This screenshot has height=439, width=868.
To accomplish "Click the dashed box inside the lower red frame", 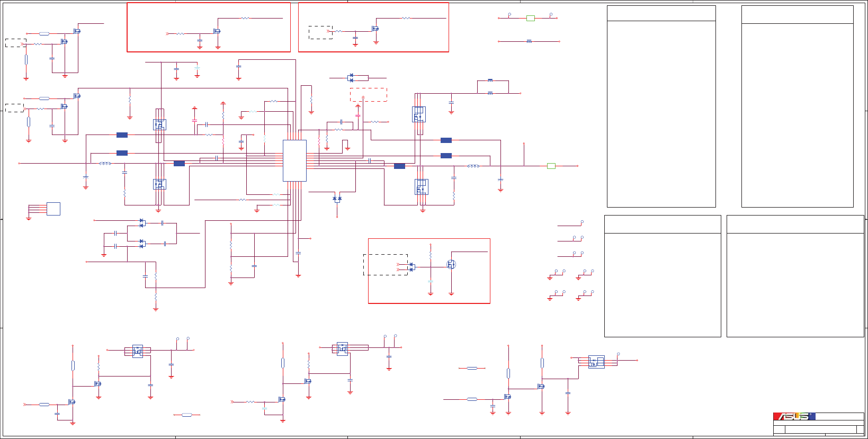I will click(386, 265).
